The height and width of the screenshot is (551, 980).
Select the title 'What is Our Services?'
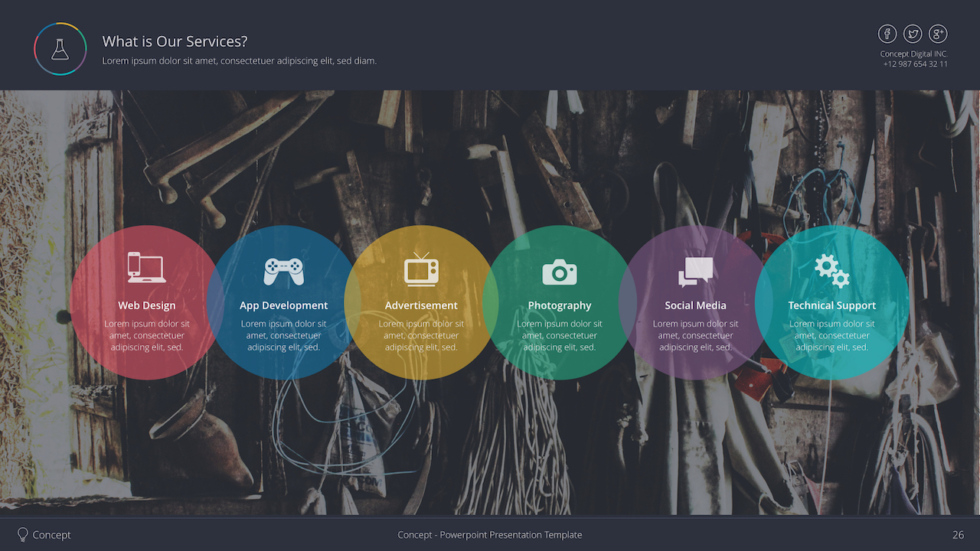coord(175,41)
